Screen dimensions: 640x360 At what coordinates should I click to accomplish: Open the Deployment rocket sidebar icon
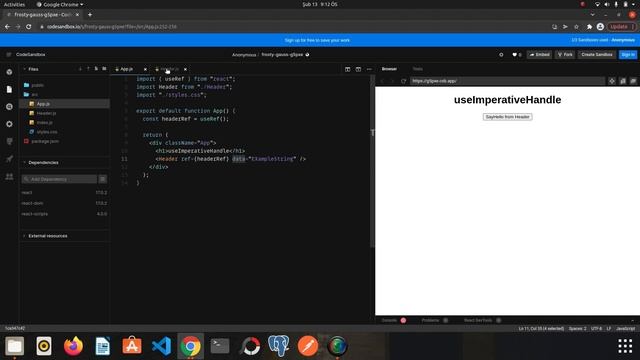pyautogui.click(x=9, y=159)
